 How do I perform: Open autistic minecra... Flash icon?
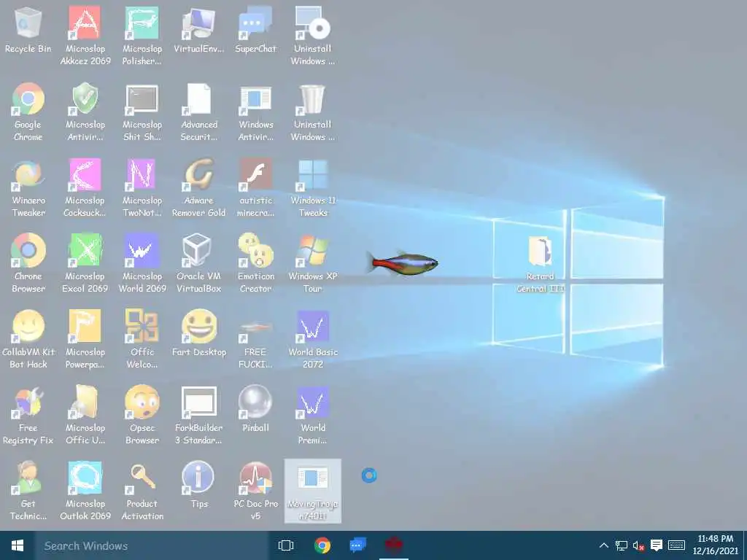pos(256,187)
